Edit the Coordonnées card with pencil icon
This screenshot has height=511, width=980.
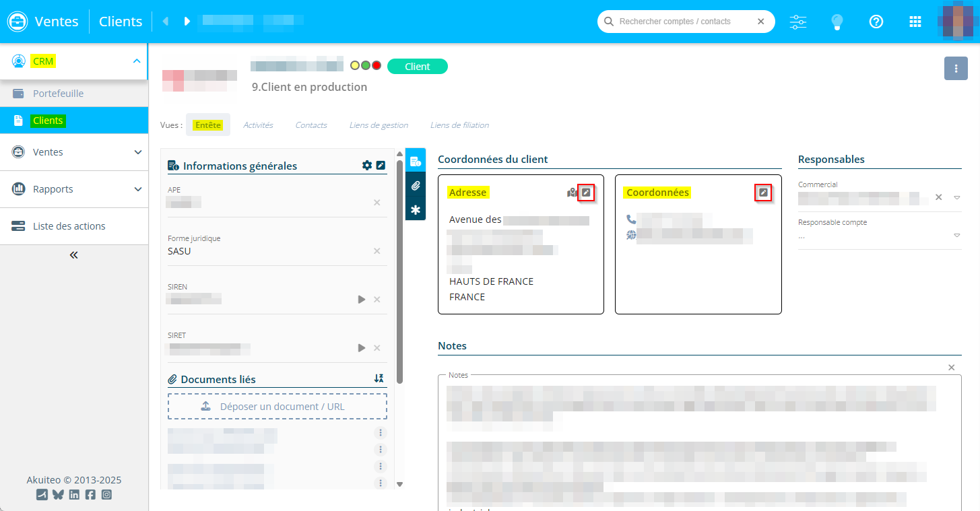tap(763, 193)
